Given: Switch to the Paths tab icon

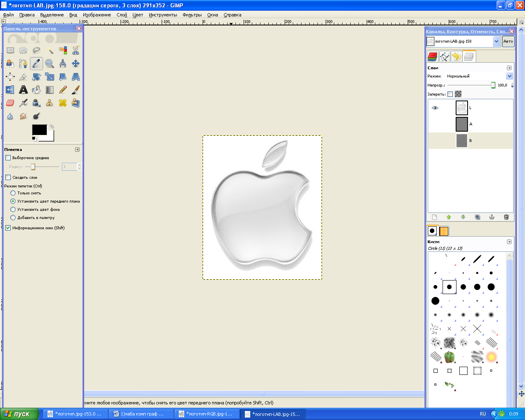Looking at the screenshot, I should pyautogui.click(x=445, y=57).
